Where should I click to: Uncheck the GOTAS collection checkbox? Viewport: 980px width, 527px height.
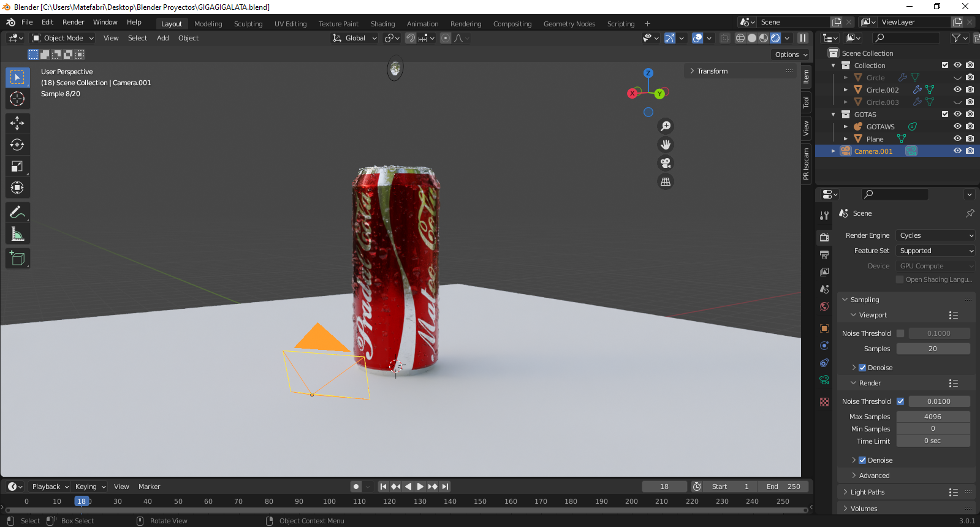tap(945, 114)
